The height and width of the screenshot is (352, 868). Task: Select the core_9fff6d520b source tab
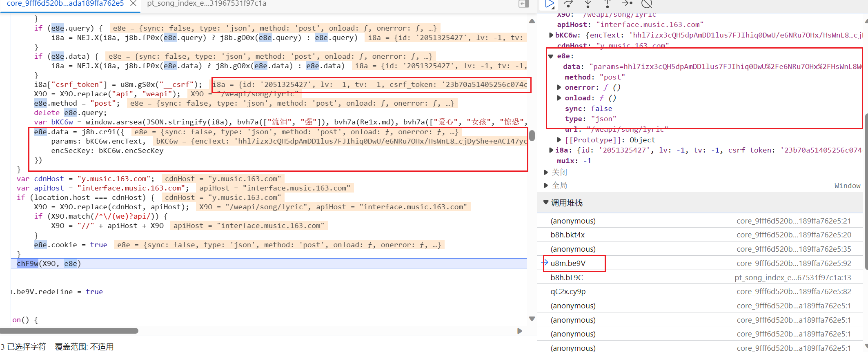click(x=65, y=4)
